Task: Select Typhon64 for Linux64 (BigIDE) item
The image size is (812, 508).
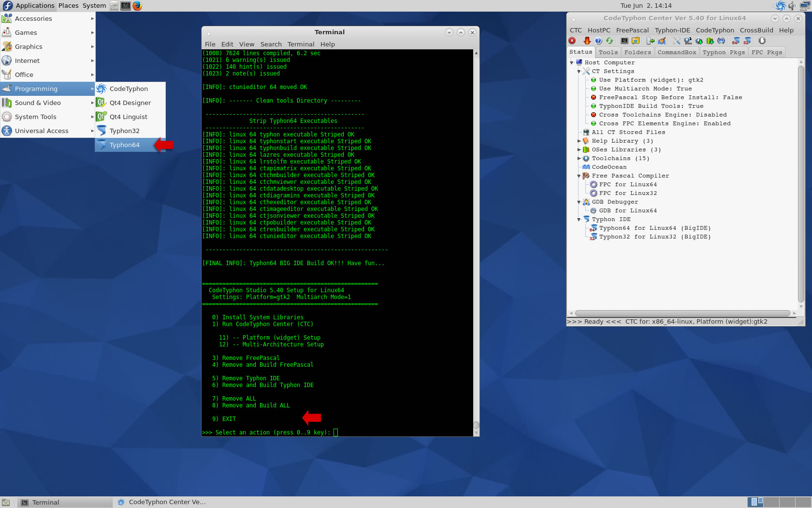Action: pyautogui.click(x=654, y=228)
